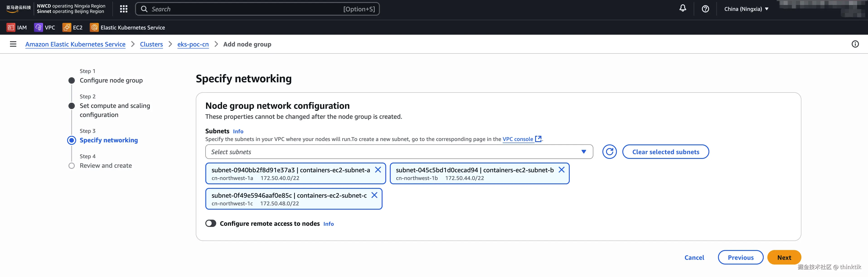Screen dimensions: 868x277
Task: Open eks-poc-cn breadcrumb link
Action: tap(193, 44)
